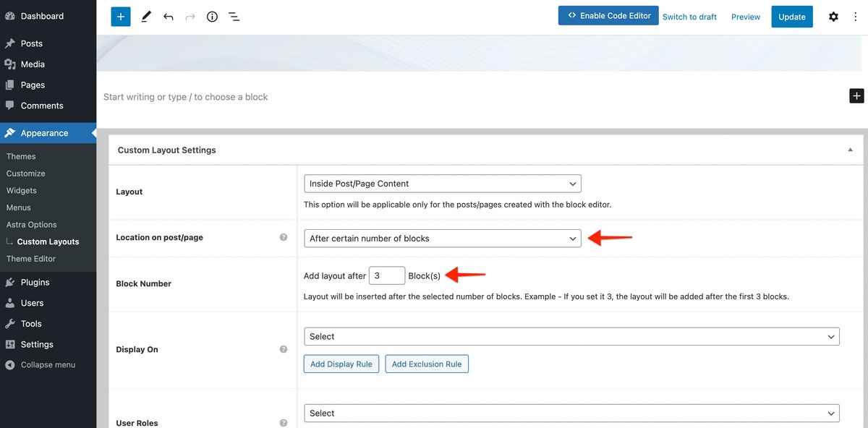The width and height of the screenshot is (868, 428).
Task: Open the Layout dropdown
Action: pos(443,184)
